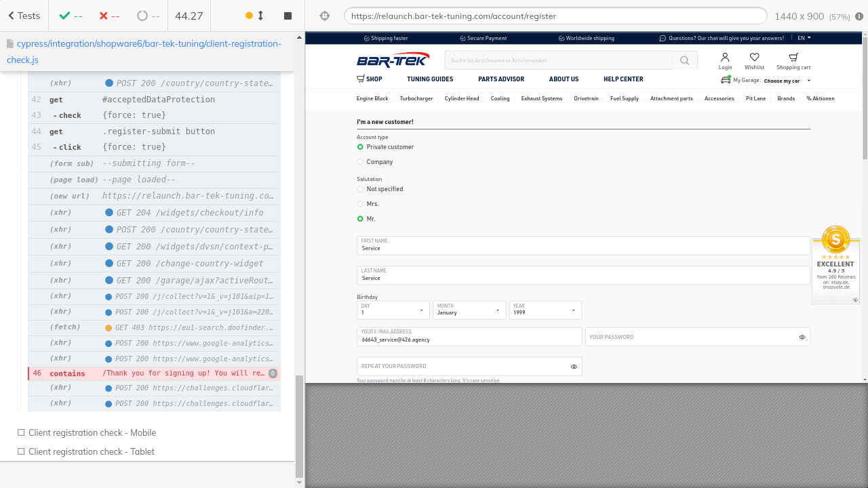
Task: Choose the Not specified salutation
Action: [361, 189]
